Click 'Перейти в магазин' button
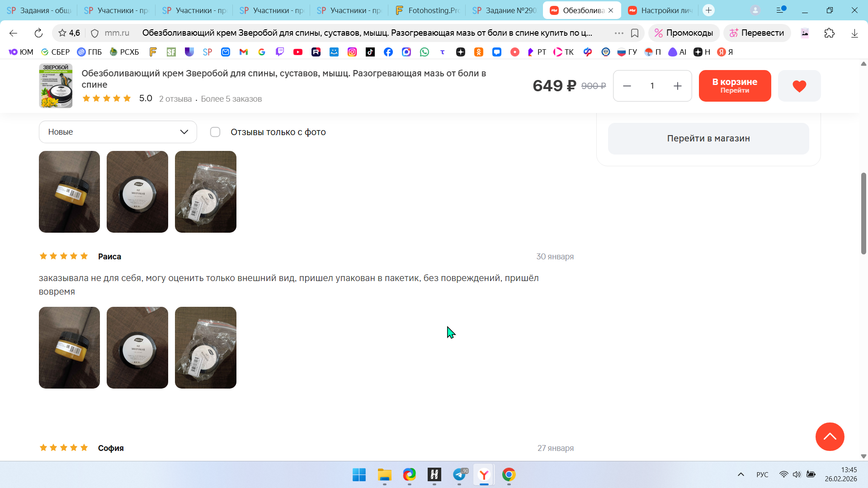This screenshot has width=868, height=488. 708,139
